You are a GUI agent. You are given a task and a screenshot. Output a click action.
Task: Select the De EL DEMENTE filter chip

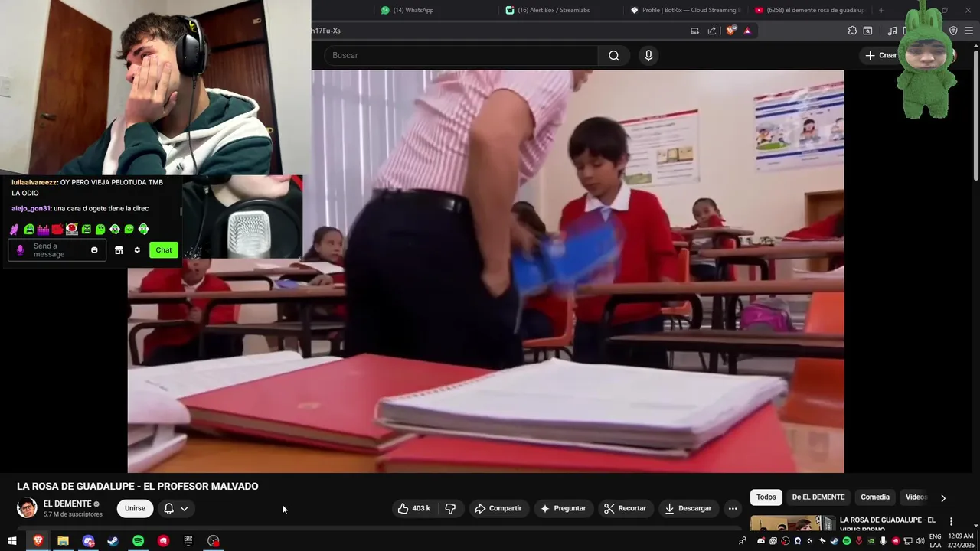818,497
